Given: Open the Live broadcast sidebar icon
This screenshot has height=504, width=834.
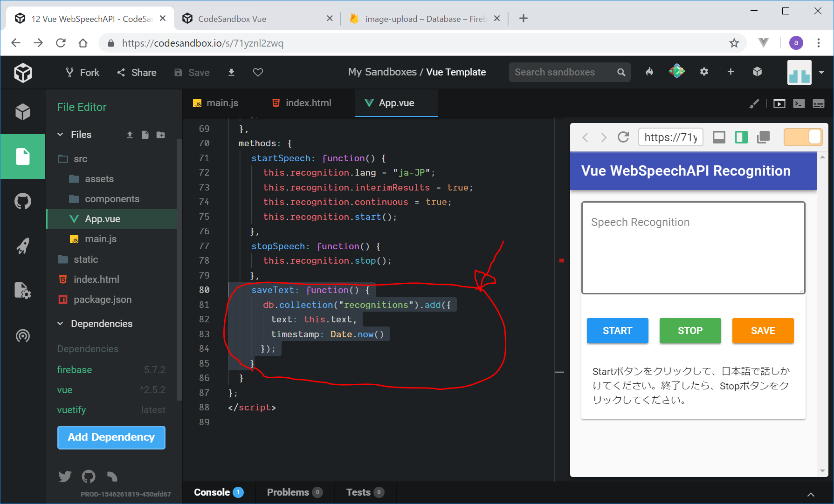Looking at the screenshot, I should tap(23, 335).
